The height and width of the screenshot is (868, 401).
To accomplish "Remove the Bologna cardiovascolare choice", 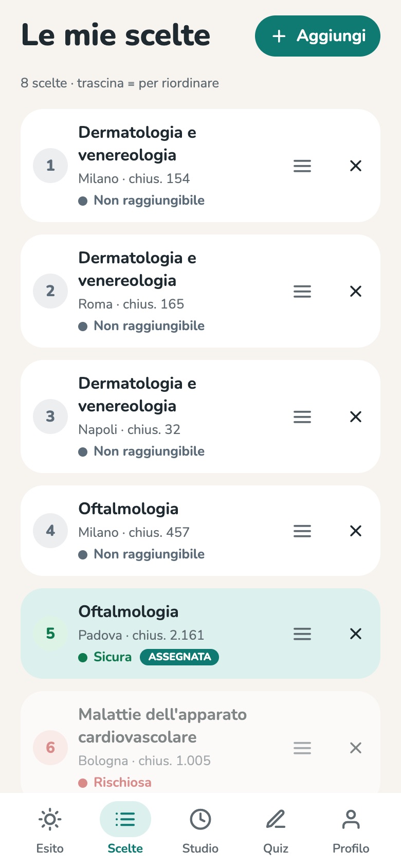I will [x=356, y=748].
